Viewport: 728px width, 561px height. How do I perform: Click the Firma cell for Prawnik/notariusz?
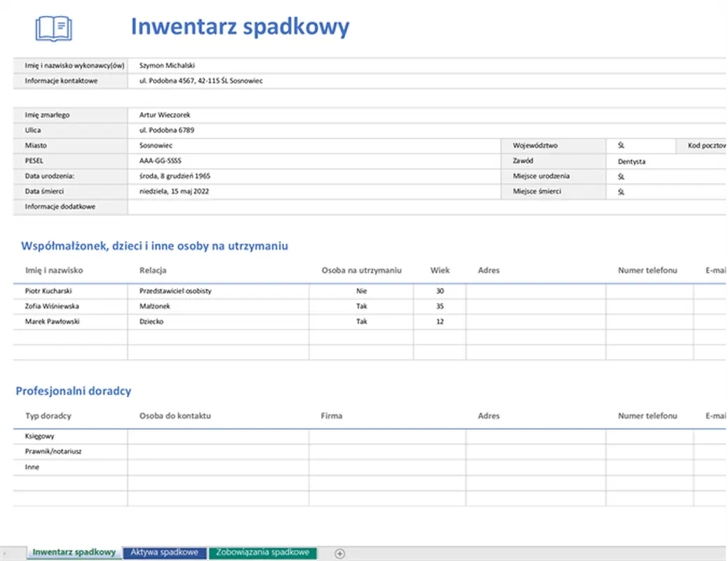click(387, 452)
